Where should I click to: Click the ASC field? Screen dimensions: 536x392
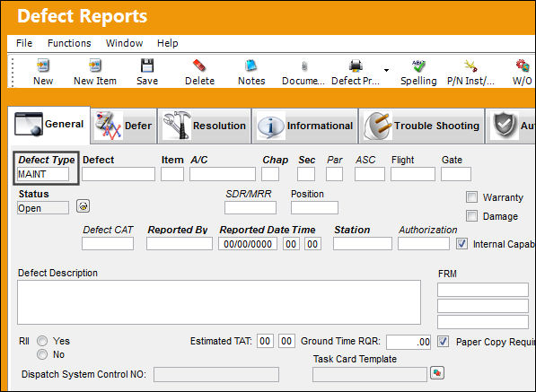[370, 174]
